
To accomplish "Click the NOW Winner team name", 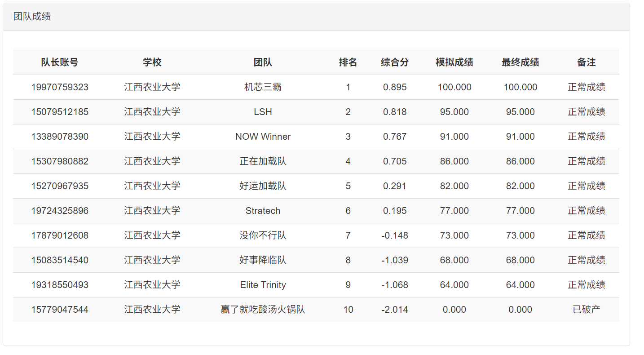I will coord(263,137).
